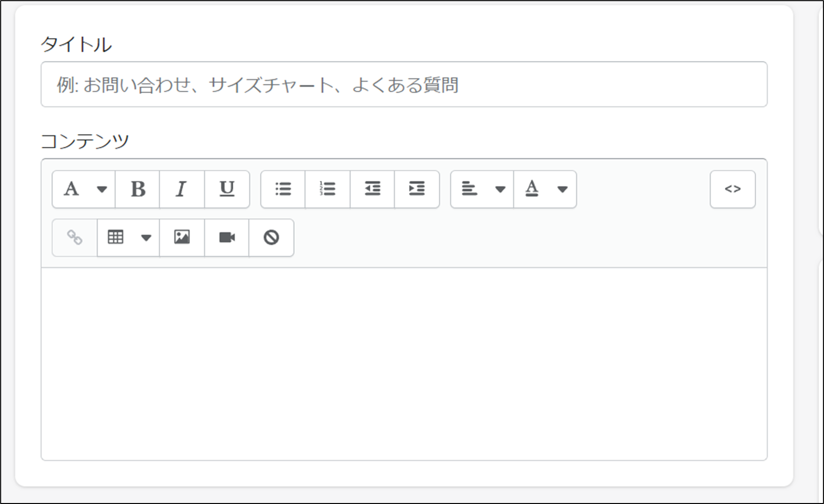Open the text formatting (A) dropdown
The height and width of the screenshot is (504, 824).
pyautogui.click(x=84, y=189)
